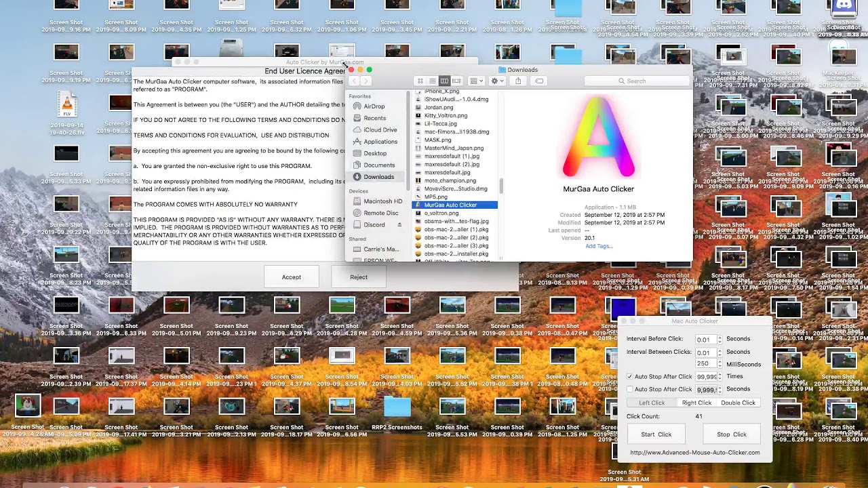Click stepper for Interval Between Clicks seconds
Screen dimensions: 868x488
point(719,352)
